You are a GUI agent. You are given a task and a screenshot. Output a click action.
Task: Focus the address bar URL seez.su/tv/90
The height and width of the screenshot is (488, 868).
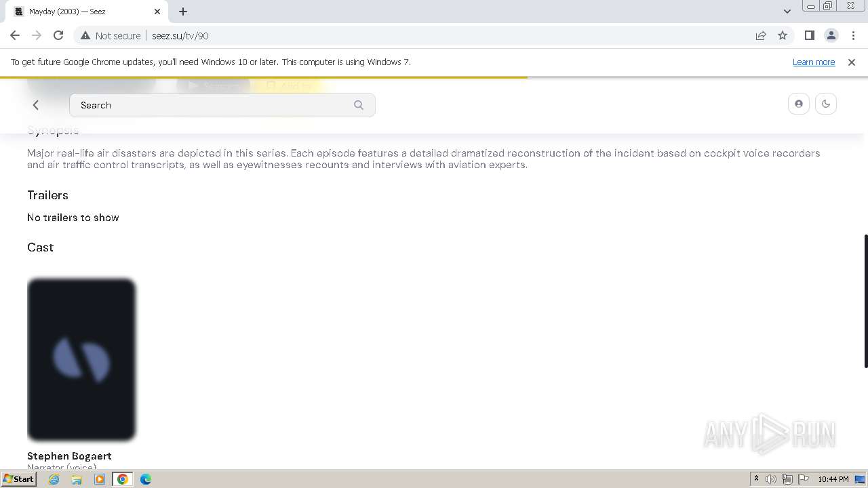[180, 35]
